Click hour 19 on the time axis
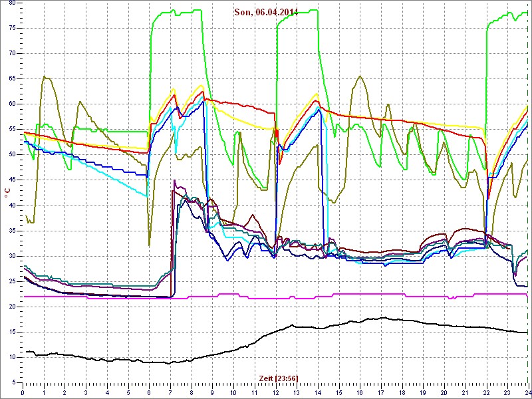 point(423,391)
